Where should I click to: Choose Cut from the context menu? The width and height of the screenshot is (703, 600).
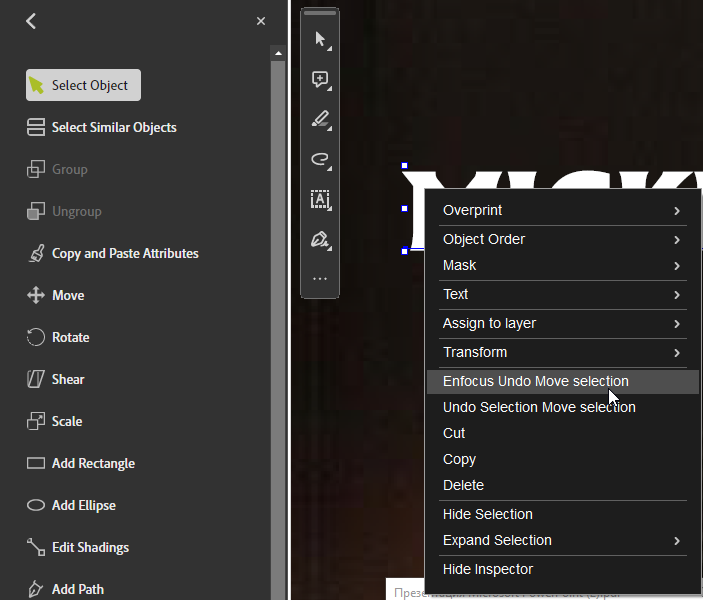point(563,433)
